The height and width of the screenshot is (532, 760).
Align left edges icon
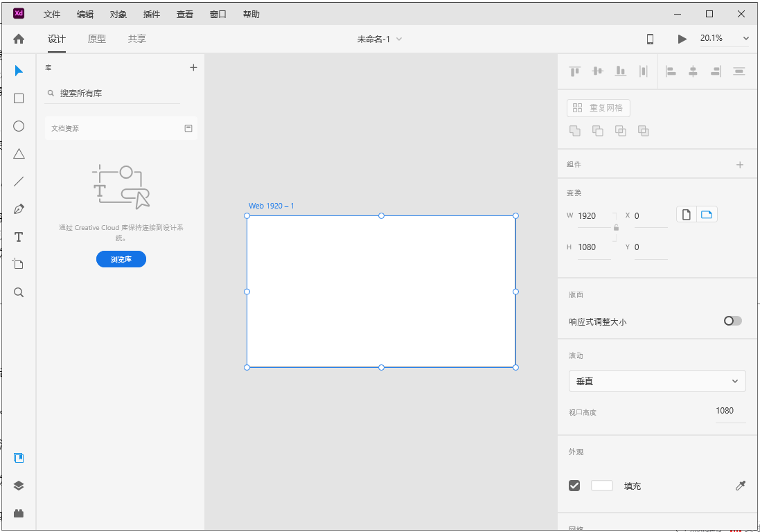click(x=671, y=71)
